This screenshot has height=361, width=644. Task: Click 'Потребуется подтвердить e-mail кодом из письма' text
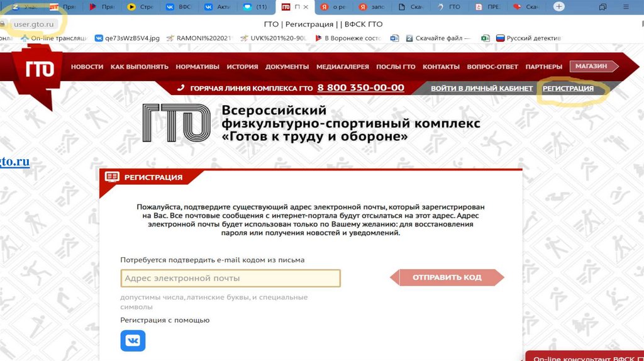[213, 260]
